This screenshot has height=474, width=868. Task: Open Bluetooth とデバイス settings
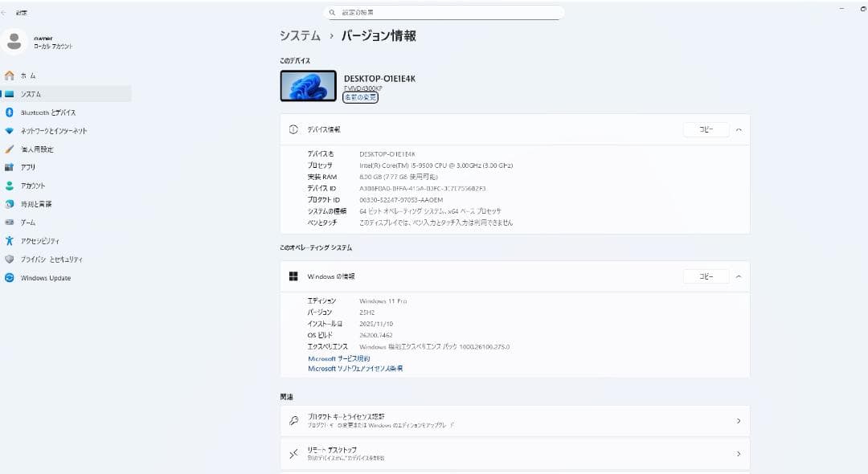pyautogui.click(x=48, y=112)
